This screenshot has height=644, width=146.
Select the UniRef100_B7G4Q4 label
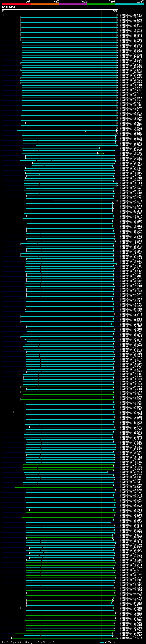pyautogui.click(x=131, y=178)
